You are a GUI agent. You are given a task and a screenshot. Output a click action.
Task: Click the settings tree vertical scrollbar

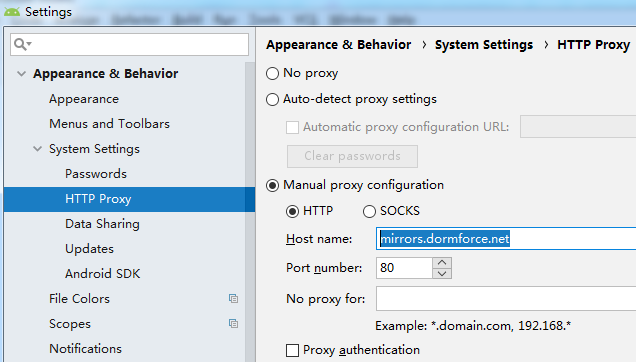click(249, 211)
